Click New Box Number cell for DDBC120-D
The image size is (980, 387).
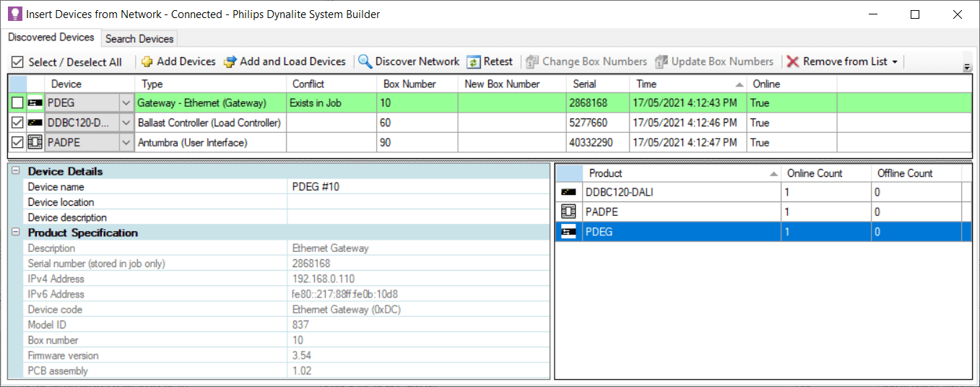512,123
